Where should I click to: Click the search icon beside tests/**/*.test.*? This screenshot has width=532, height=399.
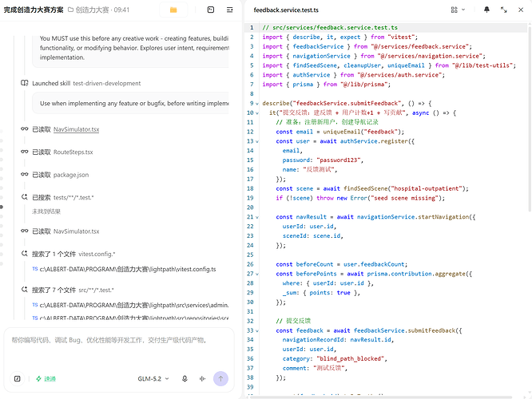tap(25, 197)
